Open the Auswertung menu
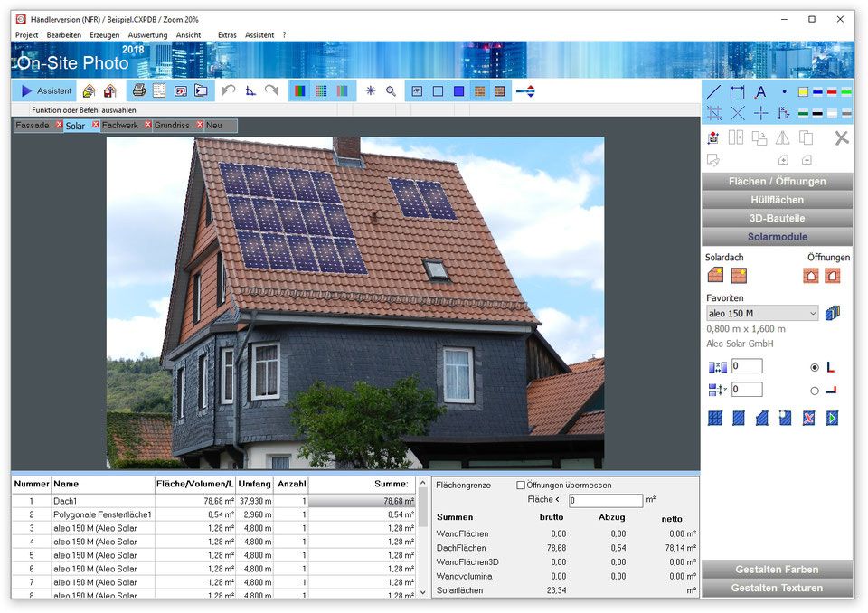This screenshot has width=868, height=613. (148, 34)
